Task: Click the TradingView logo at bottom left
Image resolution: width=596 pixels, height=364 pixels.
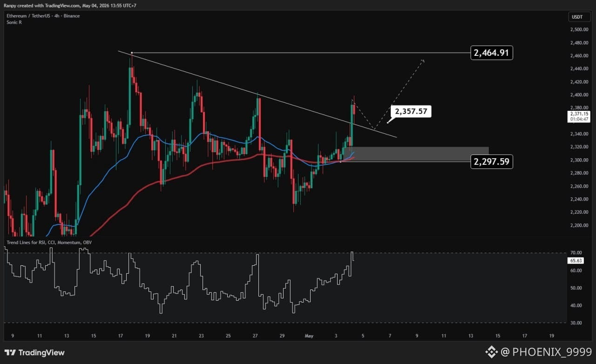Action: [34, 352]
